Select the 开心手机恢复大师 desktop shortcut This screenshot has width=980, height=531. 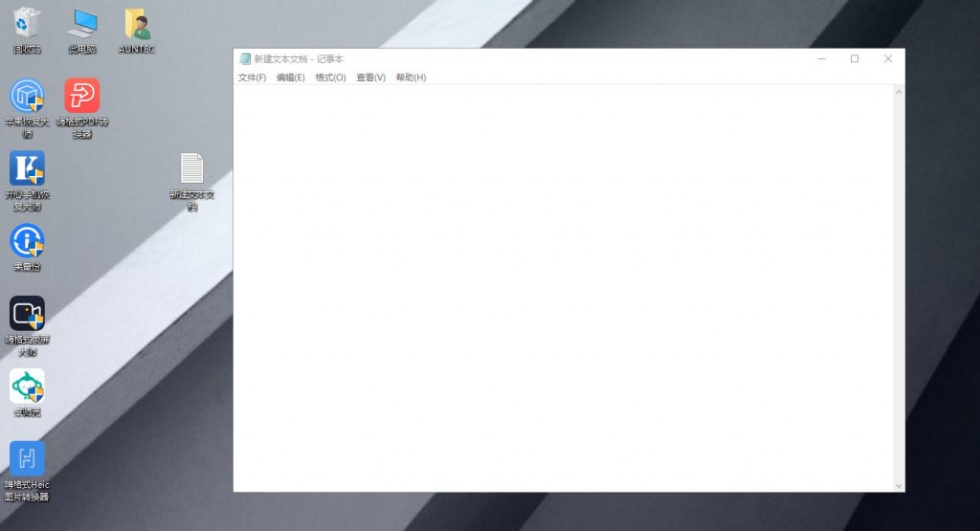click(x=27, y=181)
